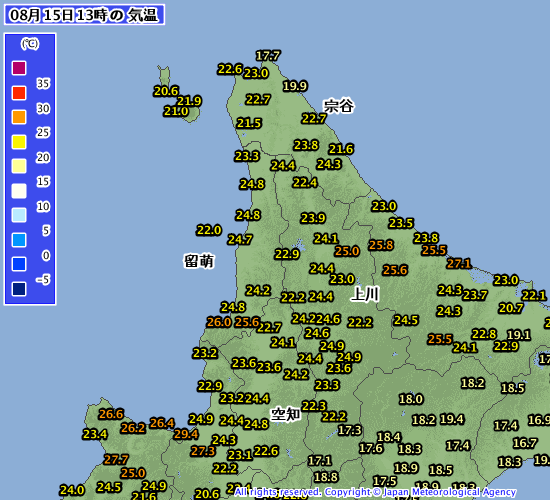Screen dimensions: 550x500
Task: Click the Japan Meteorological Agency copyright text
Action: [375, 492]
